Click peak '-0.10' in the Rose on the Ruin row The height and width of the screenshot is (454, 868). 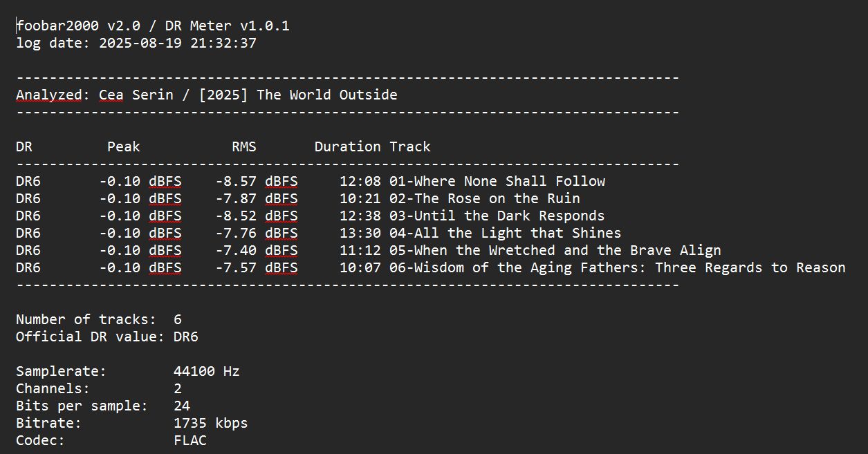[x=120, y=198]
